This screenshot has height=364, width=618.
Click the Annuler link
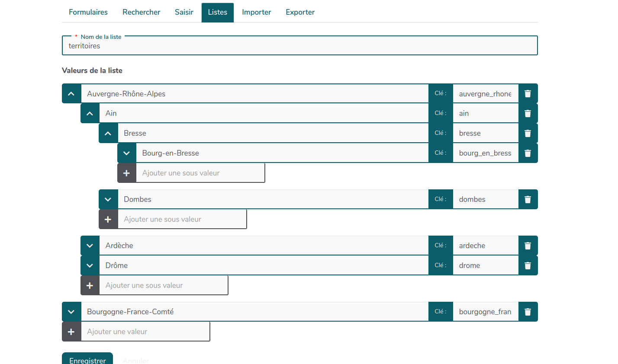pyautogui.click(x=135, y=360)
